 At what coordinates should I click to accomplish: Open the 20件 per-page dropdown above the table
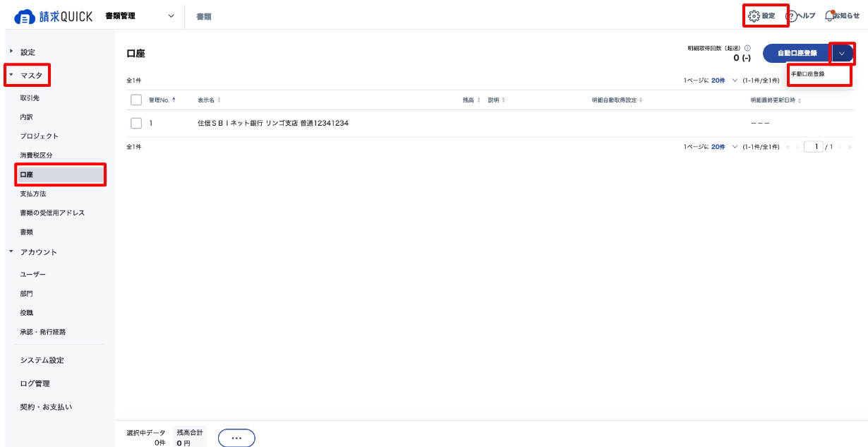723,81
